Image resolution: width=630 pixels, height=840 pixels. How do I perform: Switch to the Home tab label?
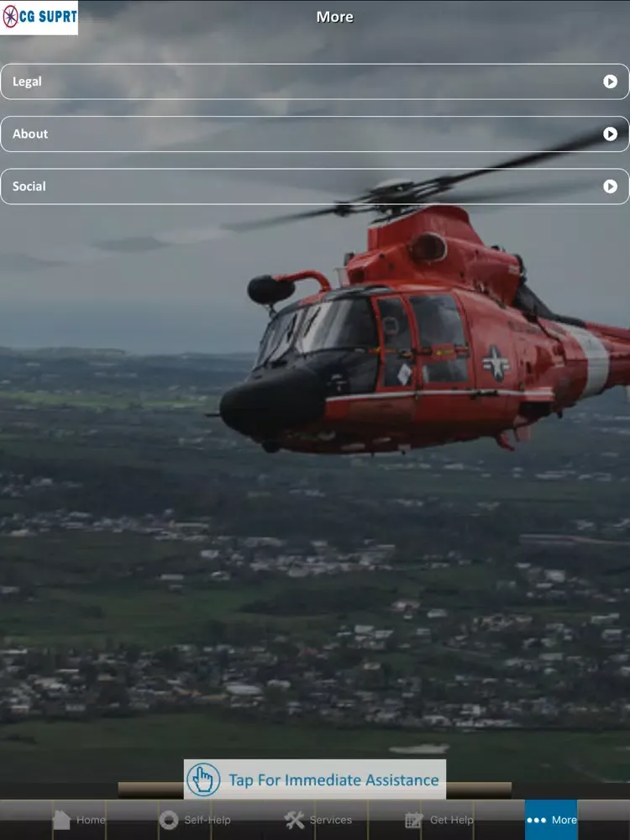click(91, 820)
